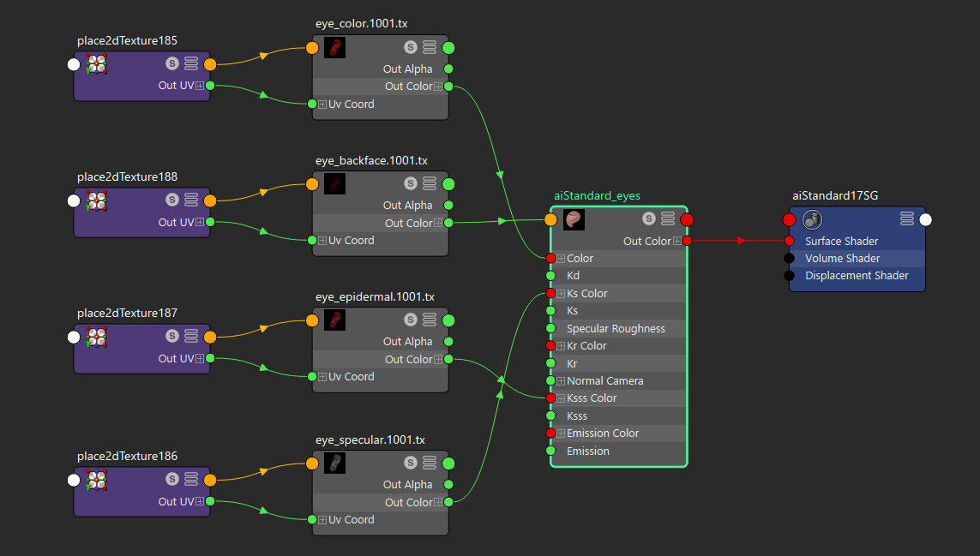Image resolution: width=980 pixels, height=556 pixels.
Task: Select the Surface Shader attribute row
Action: 841,241
